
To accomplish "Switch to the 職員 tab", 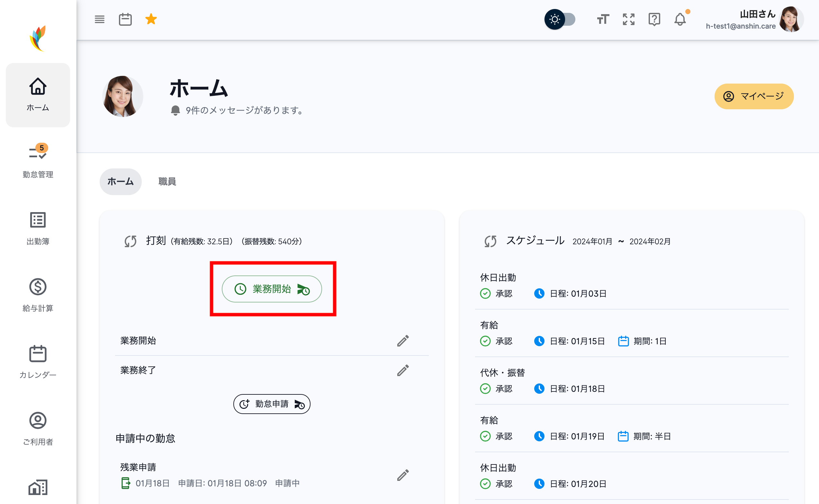I will pos(167,181).
